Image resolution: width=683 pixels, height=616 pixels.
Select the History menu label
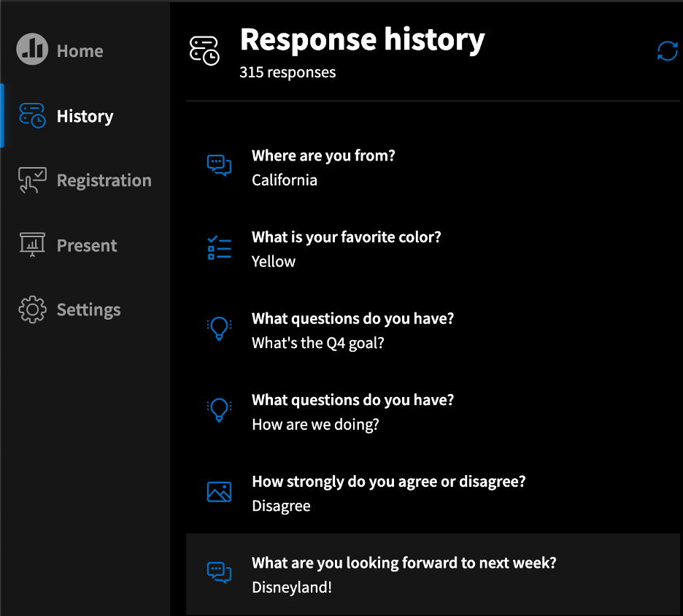click(x=85, y=116)
